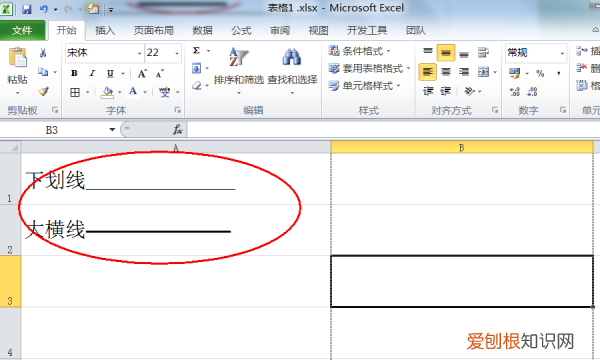Switch to the Formulas (公式) tab

tap(241, 30)
